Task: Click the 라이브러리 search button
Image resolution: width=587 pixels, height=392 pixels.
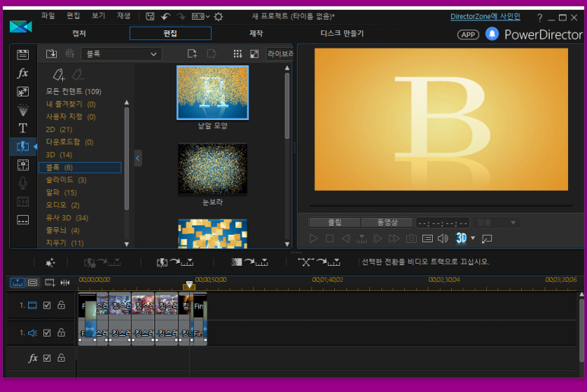Action: point(279,54)
